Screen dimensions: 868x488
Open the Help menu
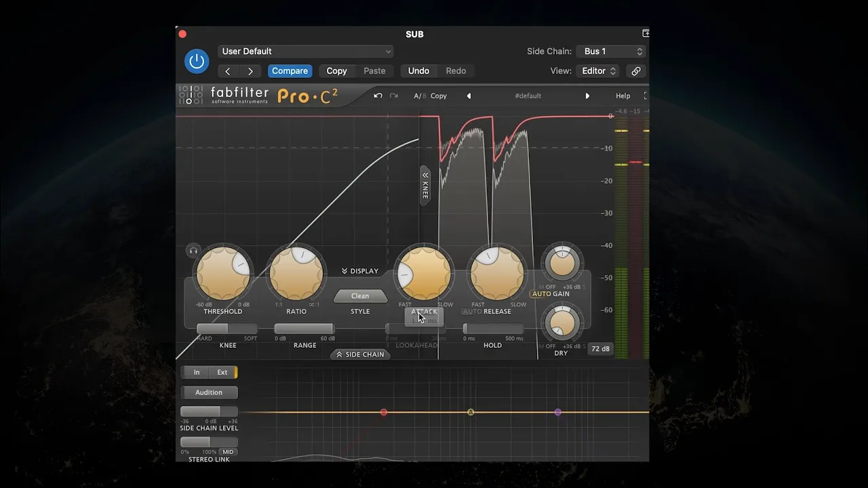623,96
